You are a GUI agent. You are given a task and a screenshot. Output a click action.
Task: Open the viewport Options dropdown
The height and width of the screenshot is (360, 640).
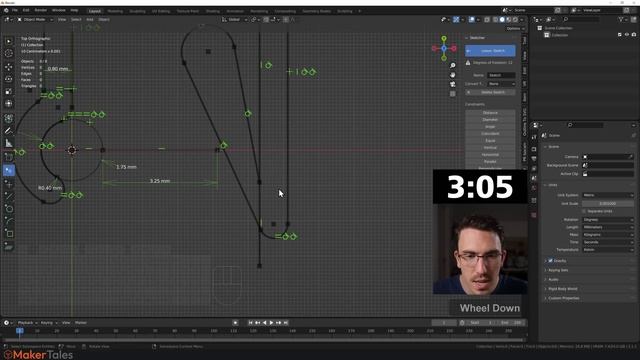515,29
